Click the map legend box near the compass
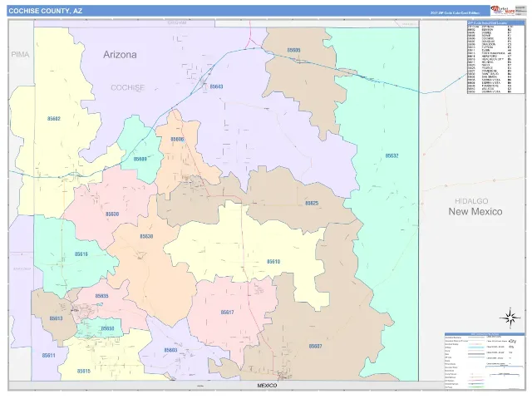The width and height of the screenshot is (532, 399). pyautogui.click(x=485, y=361)
